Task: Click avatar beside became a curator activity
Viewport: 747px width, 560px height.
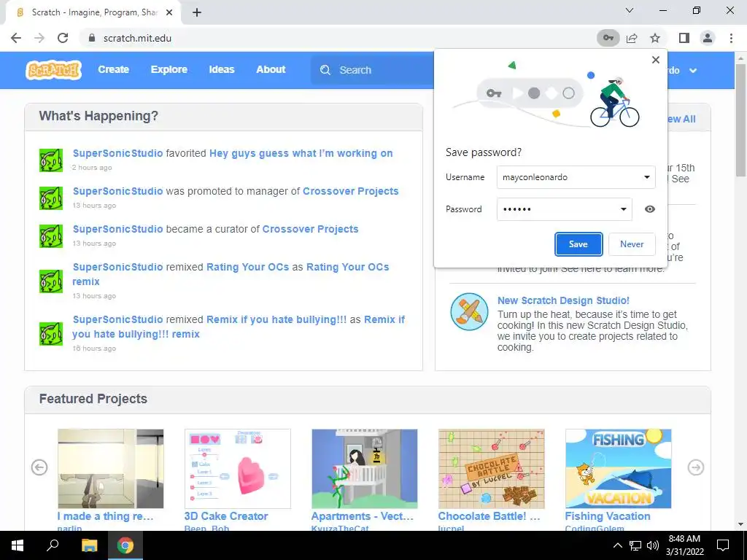Action: click(x=51, y=236)
